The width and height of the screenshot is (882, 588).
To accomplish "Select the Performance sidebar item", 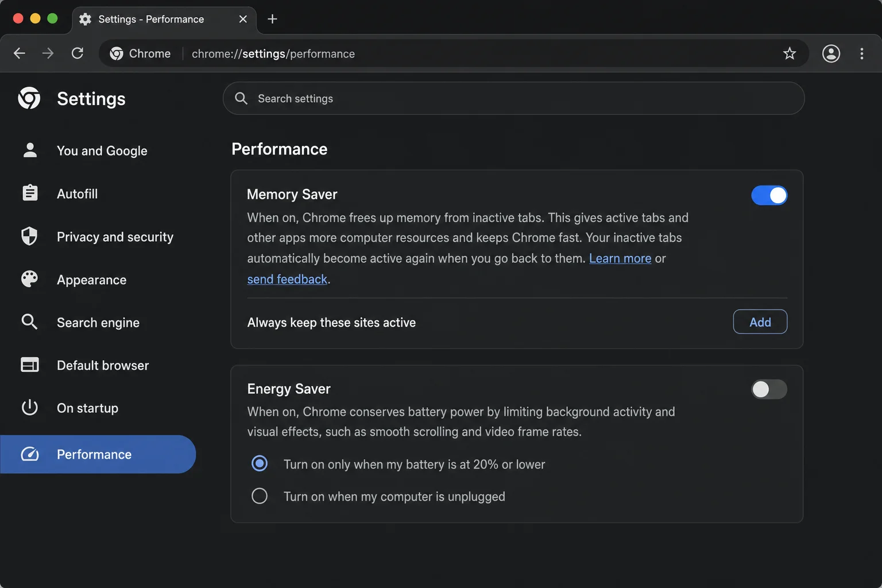I will click(x=98, y=454).
